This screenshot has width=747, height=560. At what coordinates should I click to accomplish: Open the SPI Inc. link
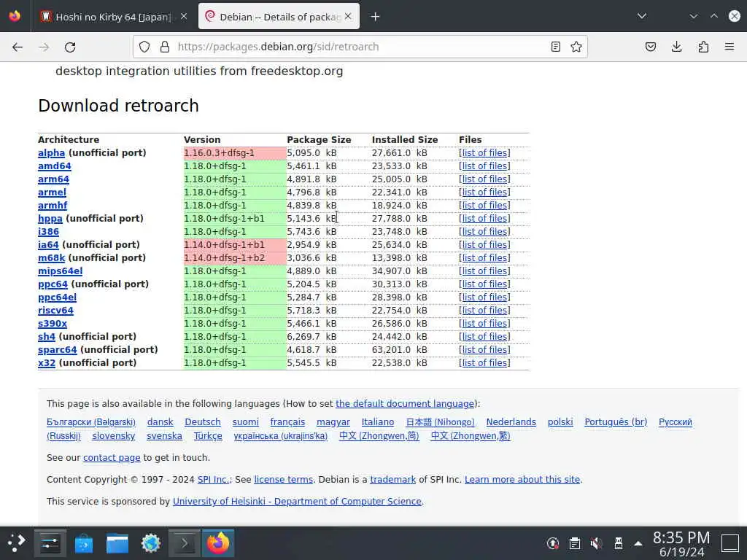click(213, 480)
